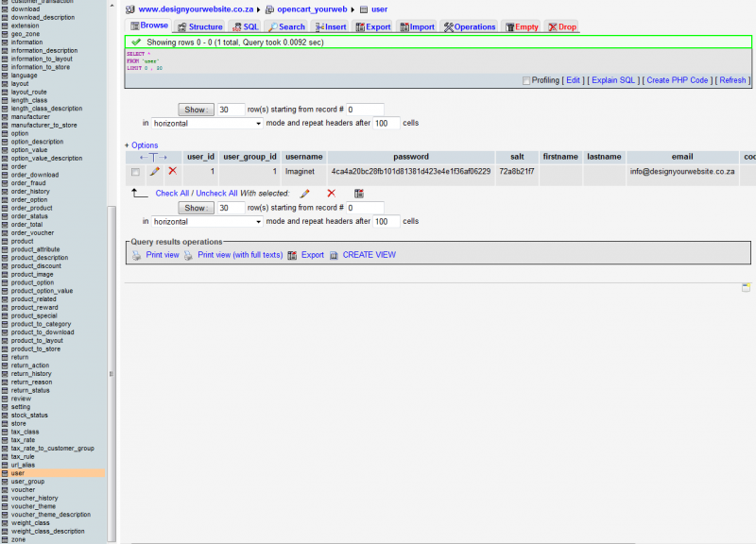Click the With selected red delete icon
The height and width of the screenshot is (544, 756).
pos(332,194)
